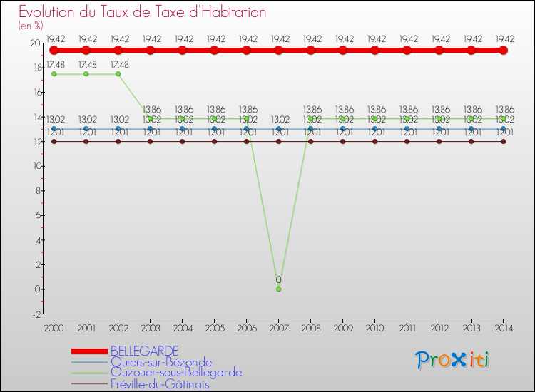
Task: Click the x-axis label 2007
Action: tap(278, 329)
